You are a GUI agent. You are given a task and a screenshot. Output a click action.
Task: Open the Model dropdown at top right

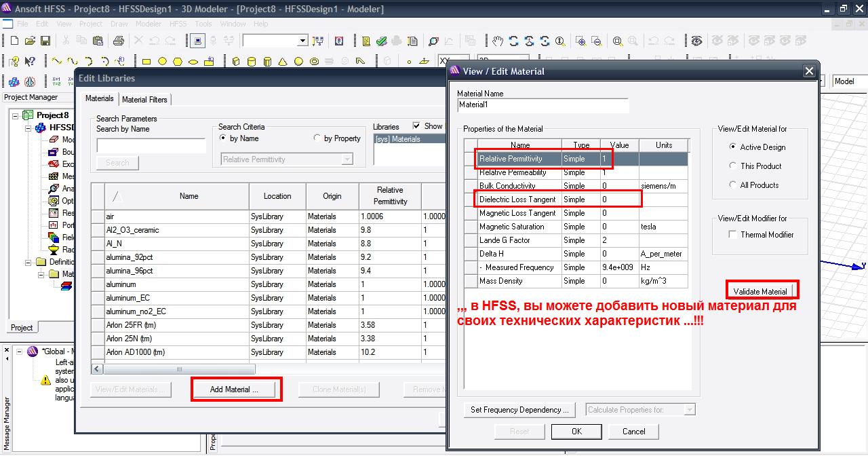click(x=849, y=81)
